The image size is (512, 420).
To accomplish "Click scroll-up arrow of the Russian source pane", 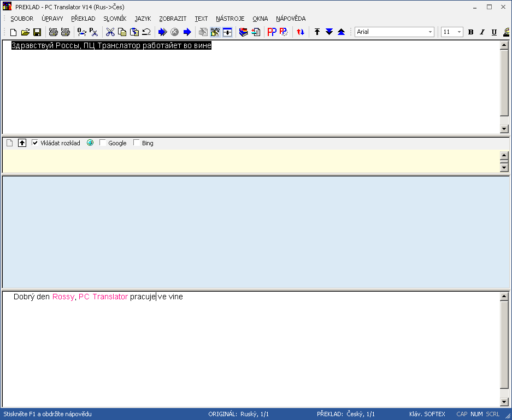I will (x=504, y=45).
